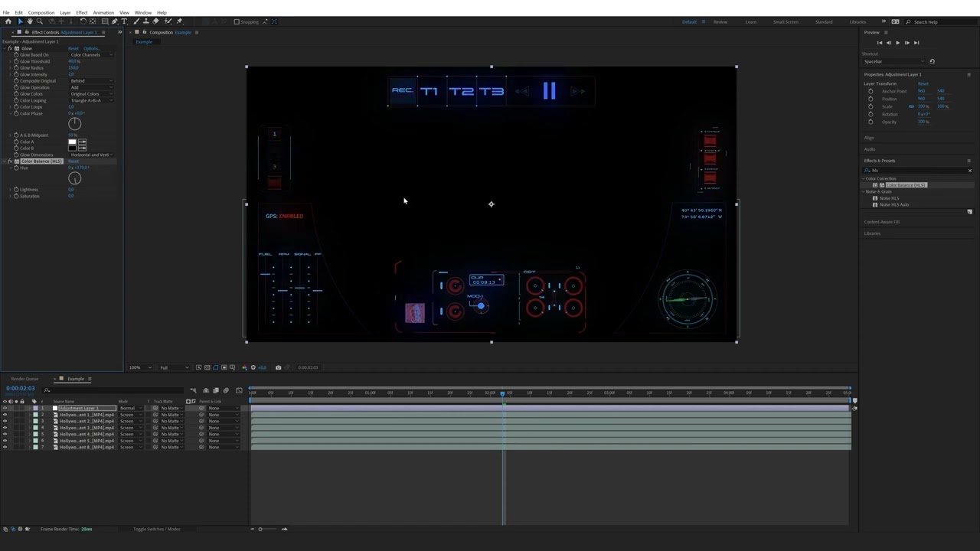
Task: Select the Puppet Pin tool
Action: (x=179, y=21)
